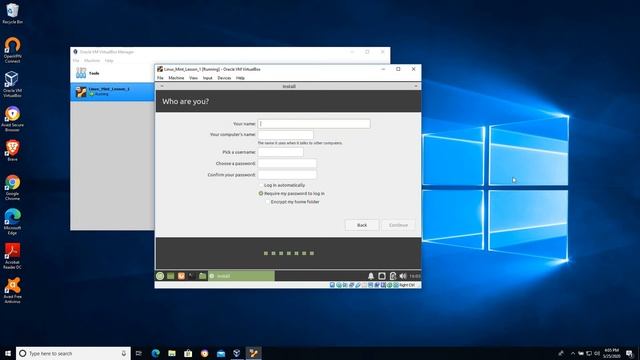
Task: Select the Install task in the Mint panel
Action: (241, 276)
